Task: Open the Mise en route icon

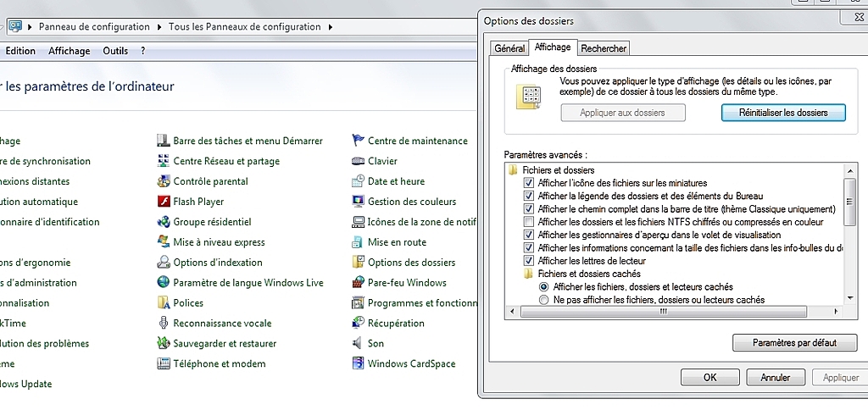Action: coord(359,241)
